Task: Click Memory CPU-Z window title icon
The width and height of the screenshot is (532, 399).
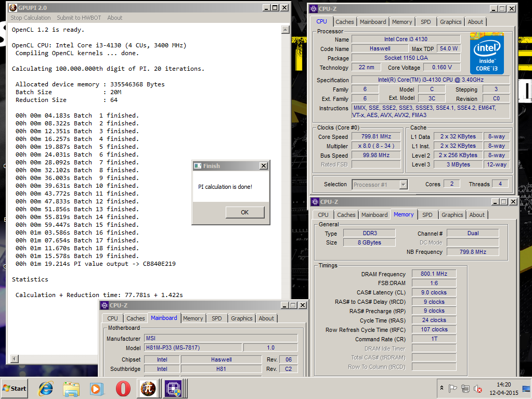Action: point(315,202)
